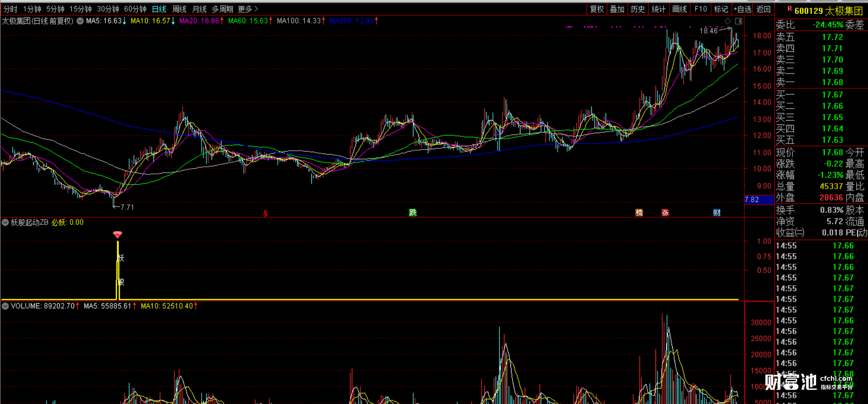Click the 外盘 20636 row
Viewport: 868px width, 404px height.
(810, 198)
